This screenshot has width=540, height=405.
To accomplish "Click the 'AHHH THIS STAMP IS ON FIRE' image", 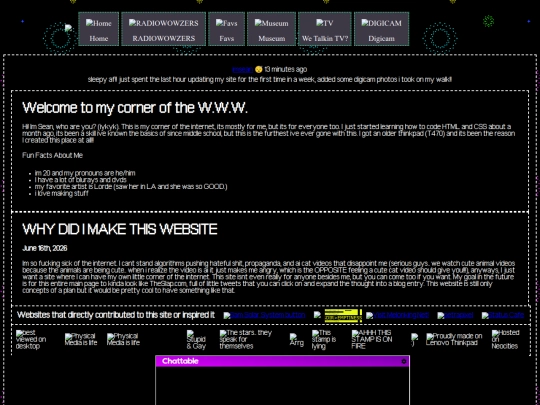I will 372,340.
